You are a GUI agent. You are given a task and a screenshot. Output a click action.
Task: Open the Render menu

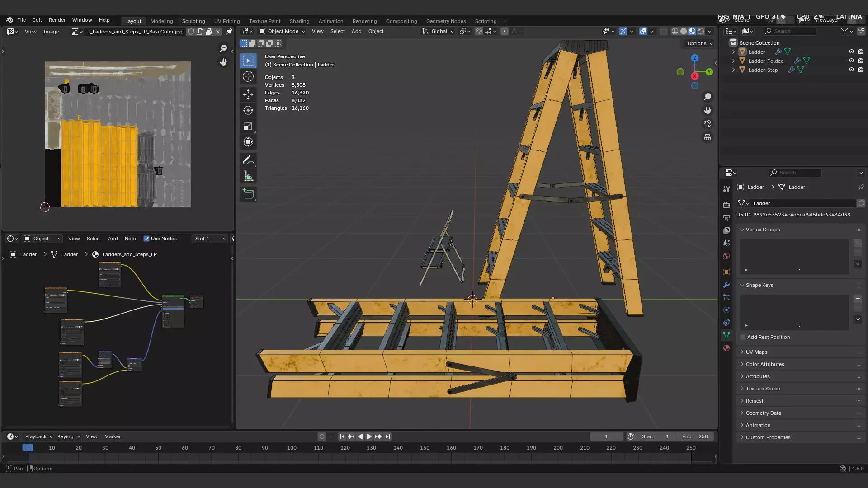point(57,20)
